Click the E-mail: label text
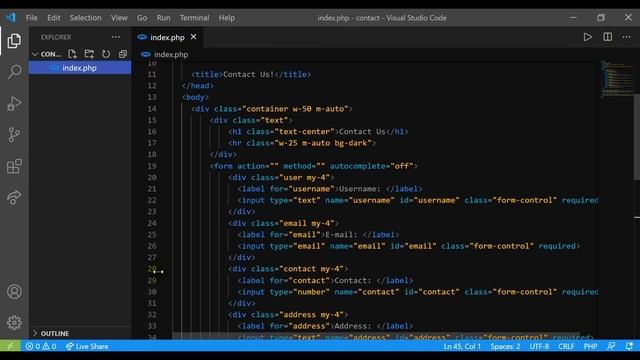This screenshot has height=360, width=640. [x=342, y=234]
